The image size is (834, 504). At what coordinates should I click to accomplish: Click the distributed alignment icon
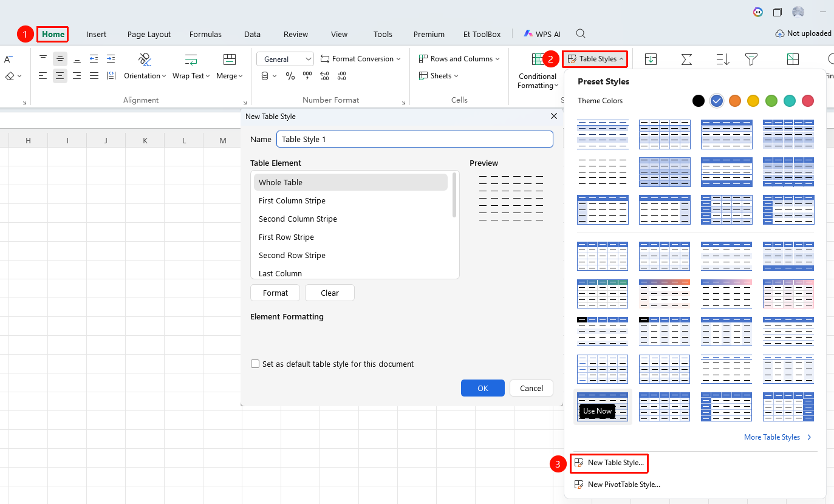[111, 76]
